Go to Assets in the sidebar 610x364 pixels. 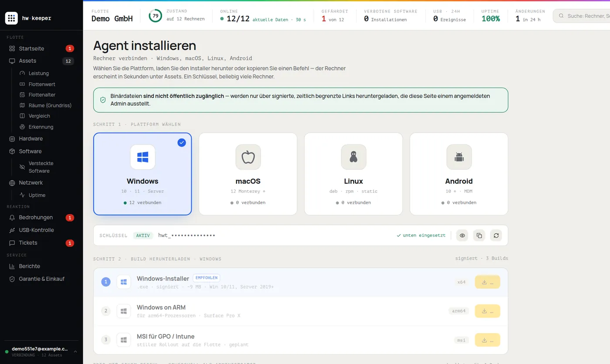[41, 61]
